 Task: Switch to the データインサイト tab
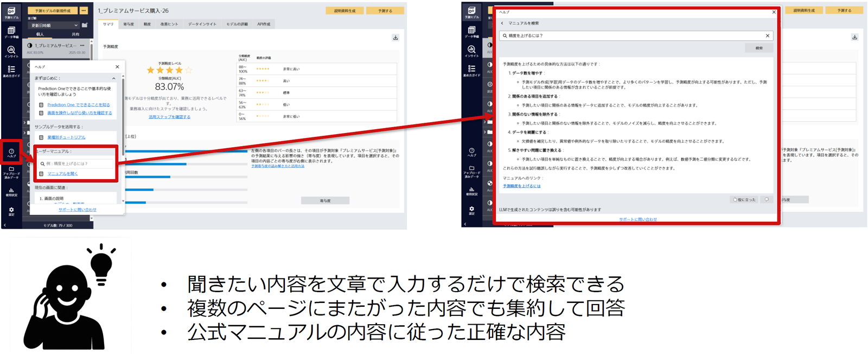pyautogui.click(x=202, y=24)
